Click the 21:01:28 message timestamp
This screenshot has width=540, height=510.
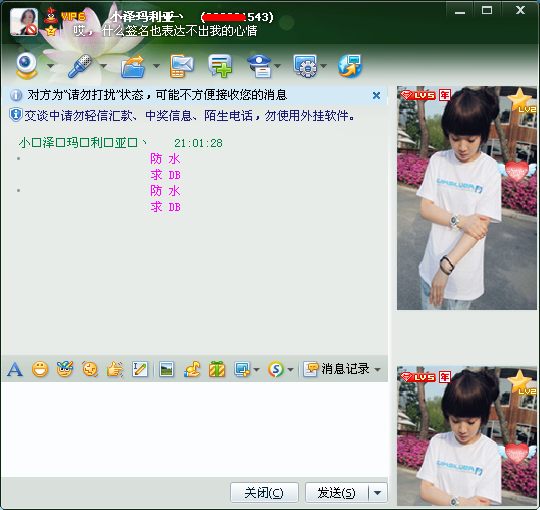click(198, 143)
